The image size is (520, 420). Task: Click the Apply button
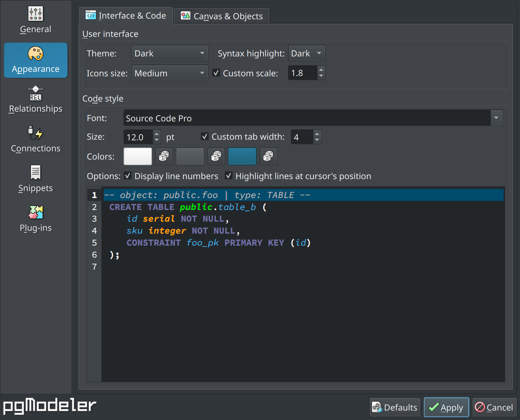(446, 407)
